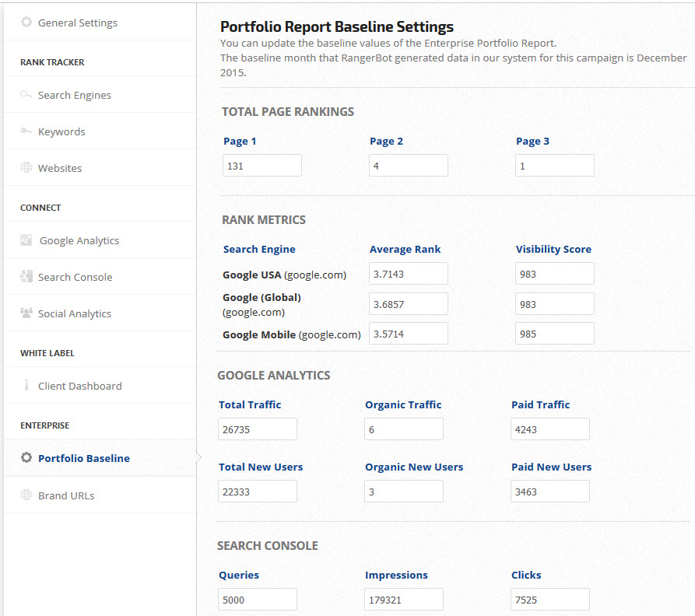
Task: Open the Search Engines settings page
Action: point(74,95)
